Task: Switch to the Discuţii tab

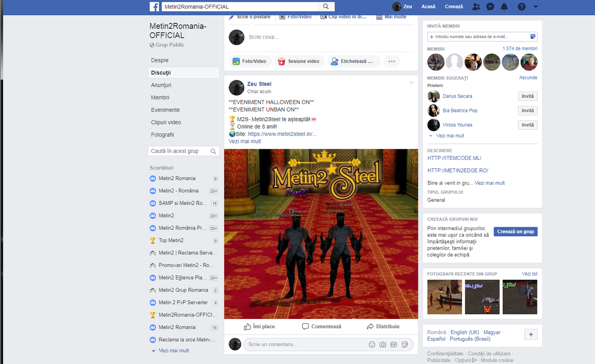Action: 161,73
